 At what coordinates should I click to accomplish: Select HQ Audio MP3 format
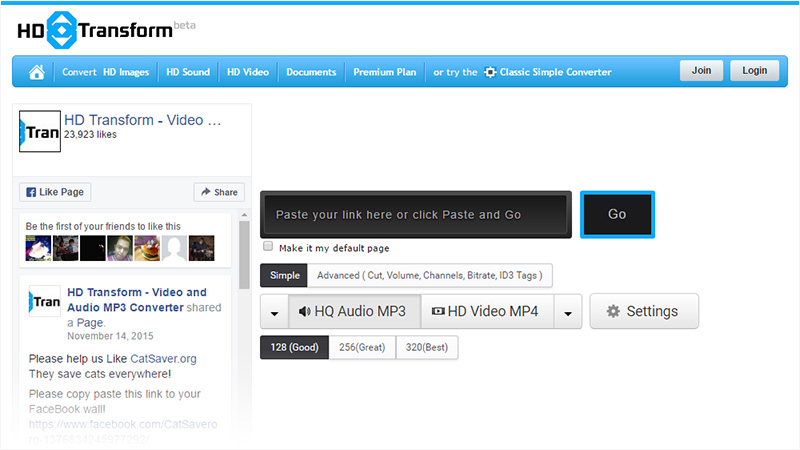[355, 312]
